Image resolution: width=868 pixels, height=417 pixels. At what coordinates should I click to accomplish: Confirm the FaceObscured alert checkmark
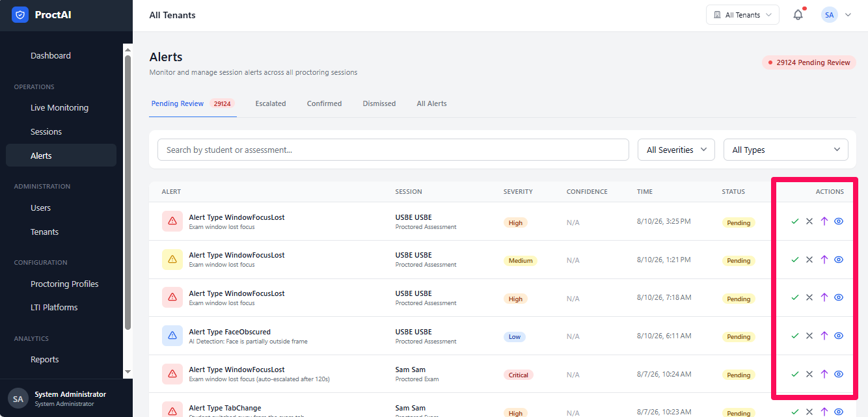tap(794, 336)
